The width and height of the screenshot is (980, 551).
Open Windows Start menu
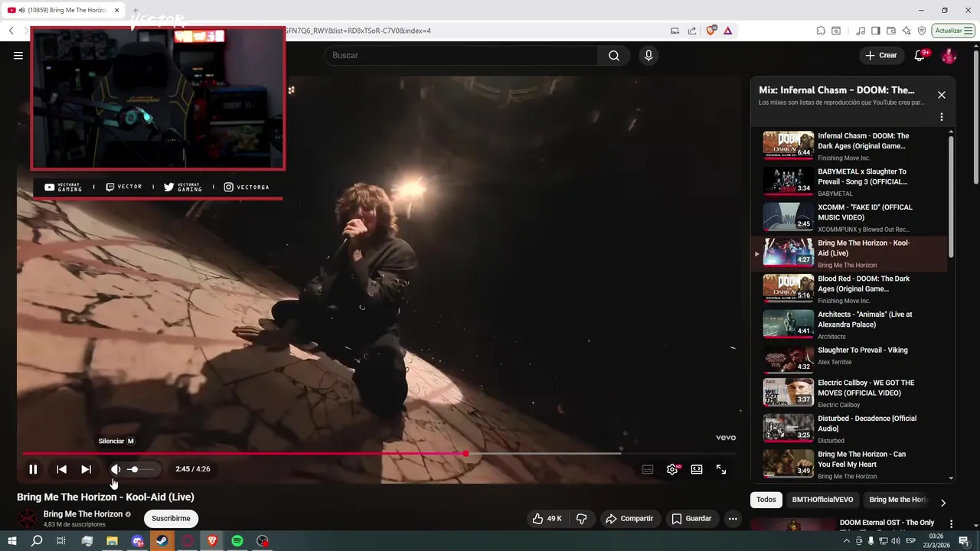[11, 541]
